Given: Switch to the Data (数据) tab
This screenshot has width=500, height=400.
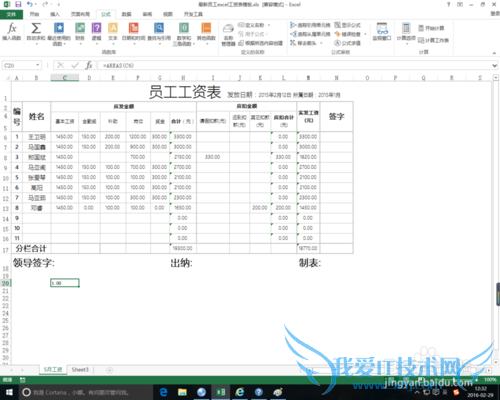Looking at the screenshot, I should click(126, 14).
